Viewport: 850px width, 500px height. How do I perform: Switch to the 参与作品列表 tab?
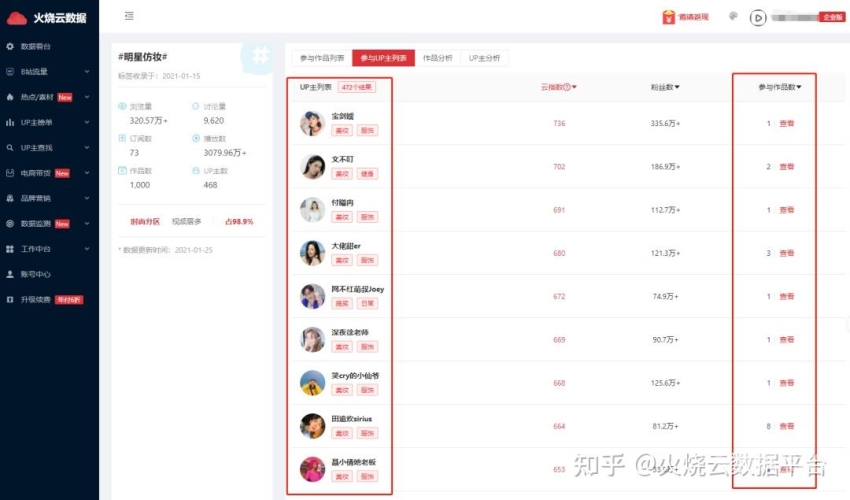[322, 58]
